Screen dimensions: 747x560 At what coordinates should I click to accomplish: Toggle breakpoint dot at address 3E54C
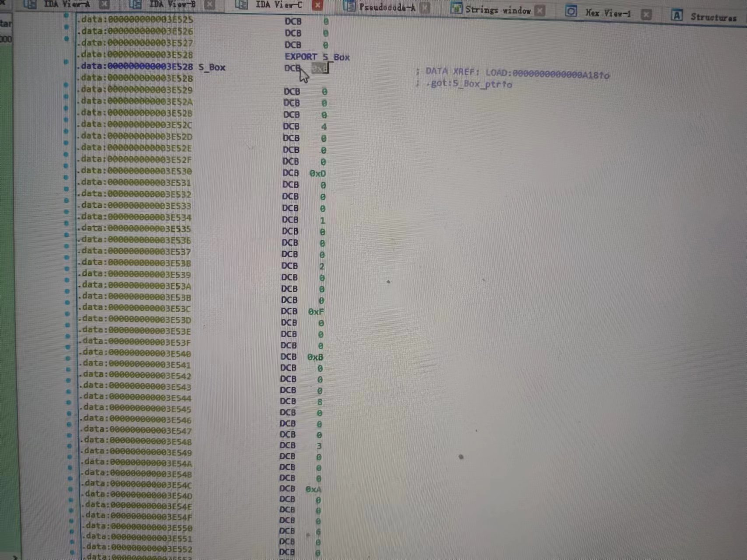70,478
